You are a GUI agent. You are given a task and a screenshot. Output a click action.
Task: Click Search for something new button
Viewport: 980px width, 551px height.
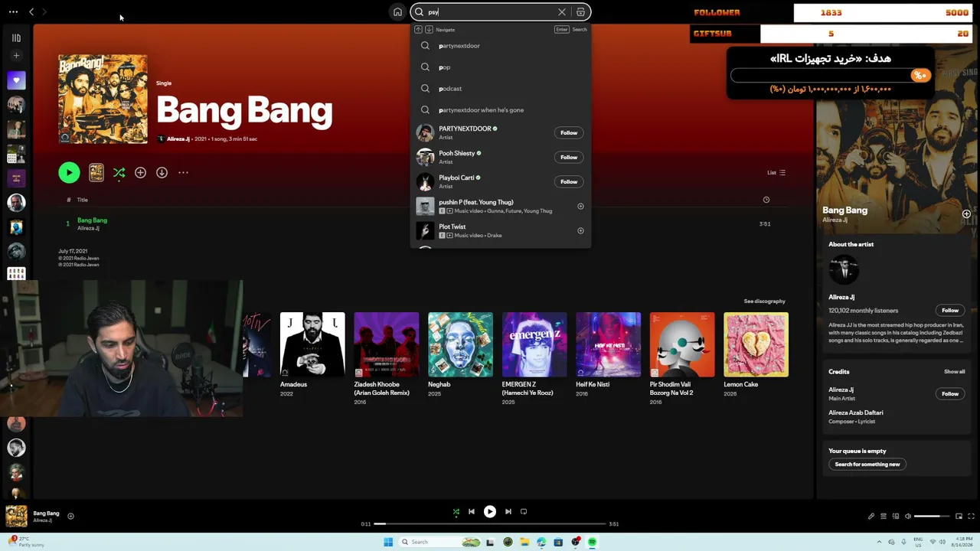[867, 465]
